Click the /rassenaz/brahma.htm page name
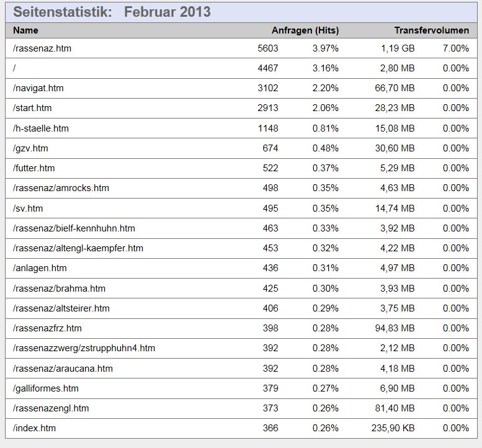The height and width of the screenshot is (448, 482). point(59,289)
